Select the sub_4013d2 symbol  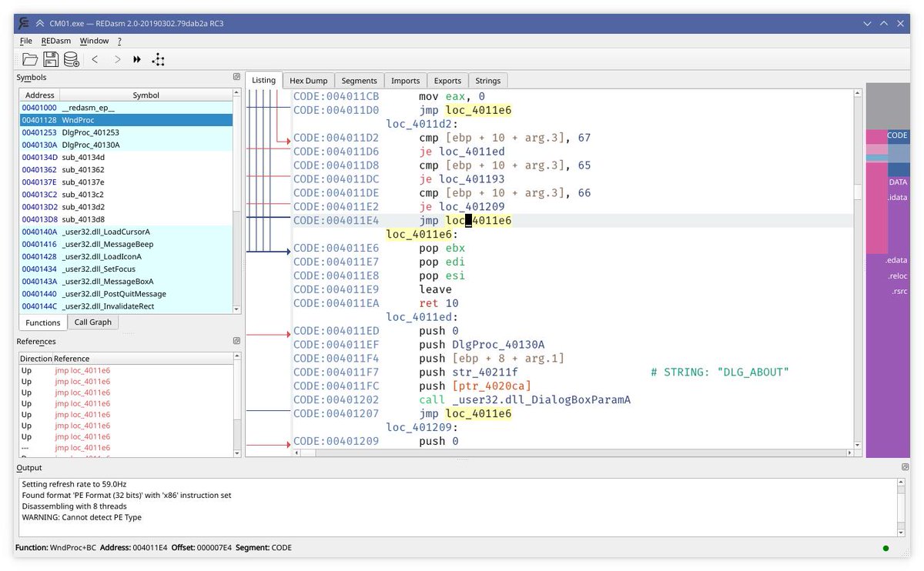126,207
